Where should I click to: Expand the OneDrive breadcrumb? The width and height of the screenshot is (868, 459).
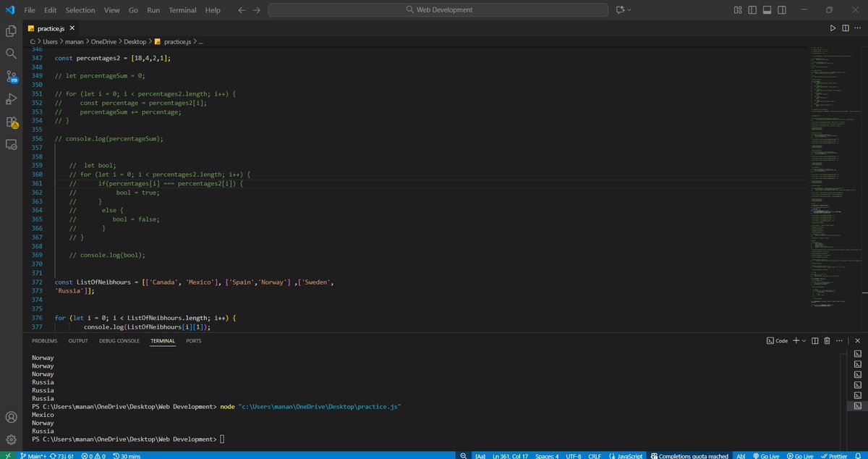103,41
